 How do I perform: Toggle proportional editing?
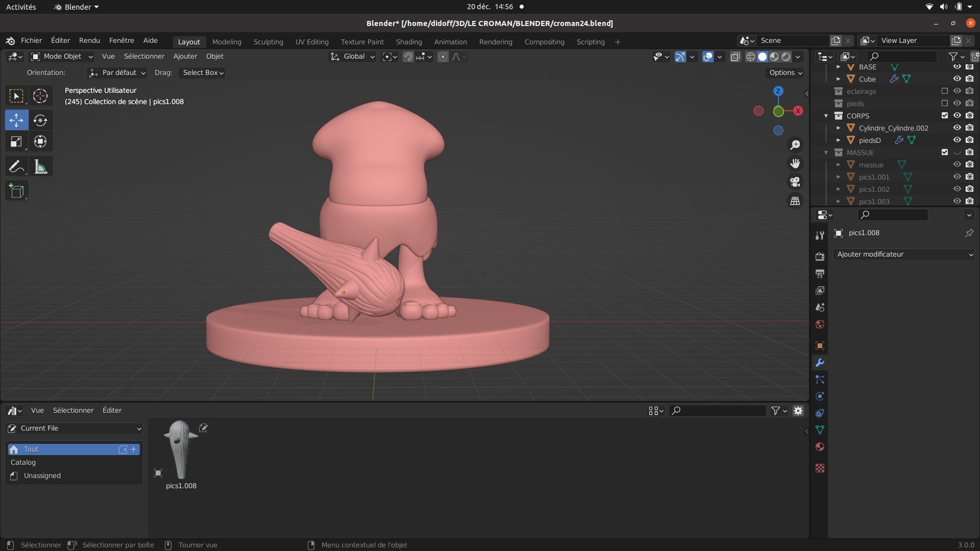pyautogui.click(x=443, y=57)
